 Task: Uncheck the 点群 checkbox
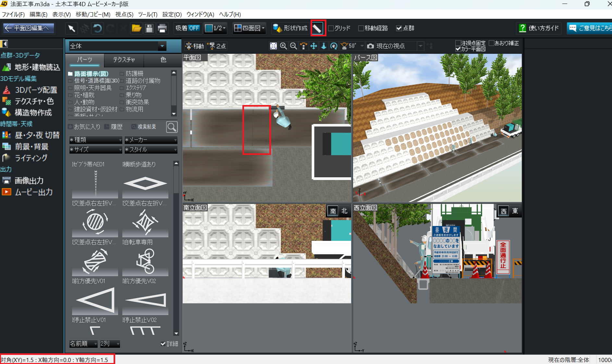[399, 29]
